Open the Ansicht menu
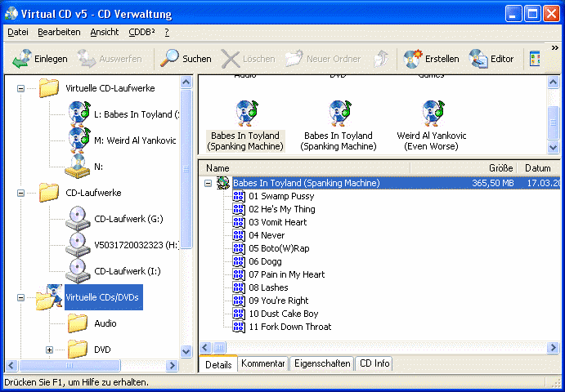Screen dimensions: 565x392 click(105, 32)
